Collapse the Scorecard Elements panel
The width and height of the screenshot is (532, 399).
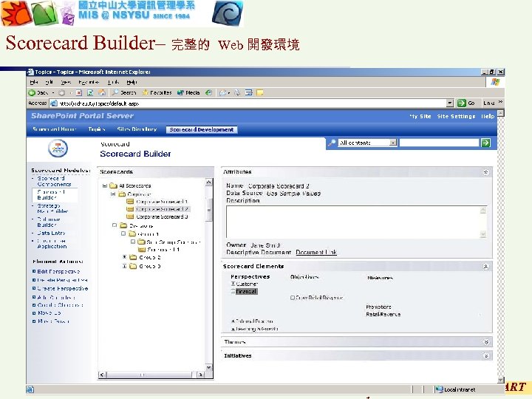point(486,267)
